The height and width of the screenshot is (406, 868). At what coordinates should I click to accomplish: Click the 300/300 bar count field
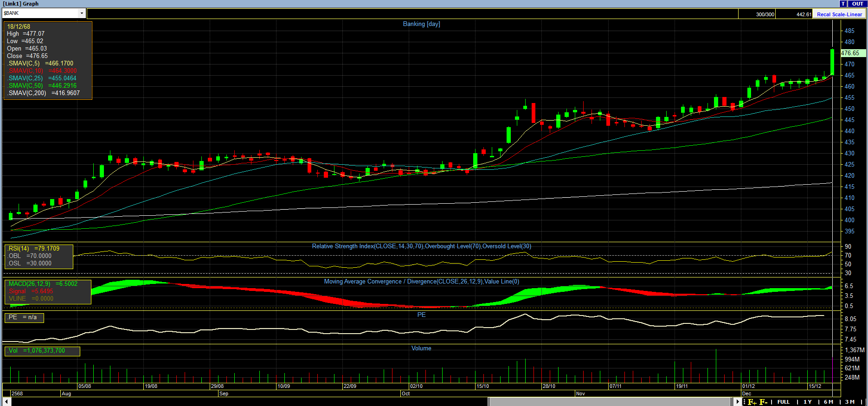[757, 14]
